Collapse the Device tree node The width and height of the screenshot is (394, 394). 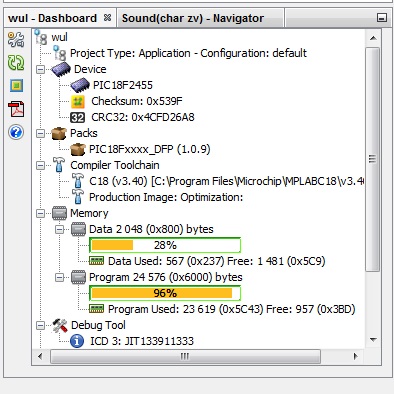click(x=40, y=69)
